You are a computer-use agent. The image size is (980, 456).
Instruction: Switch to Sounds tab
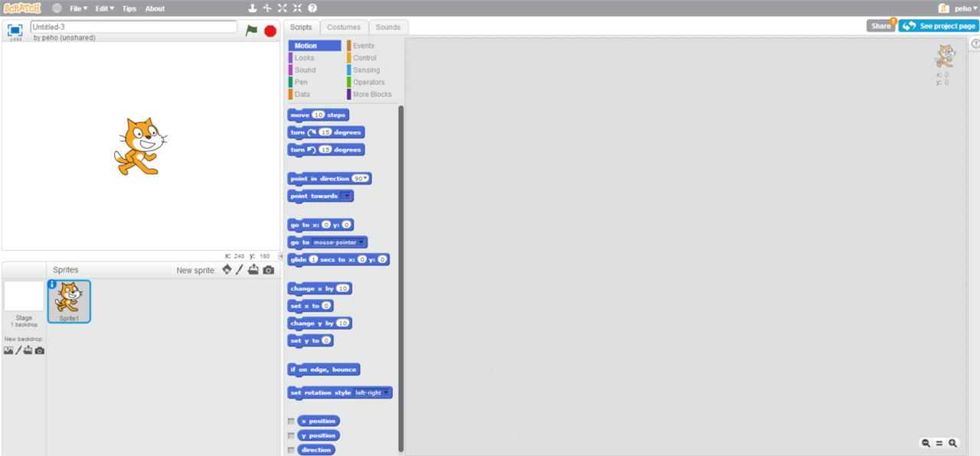point(388,27)
